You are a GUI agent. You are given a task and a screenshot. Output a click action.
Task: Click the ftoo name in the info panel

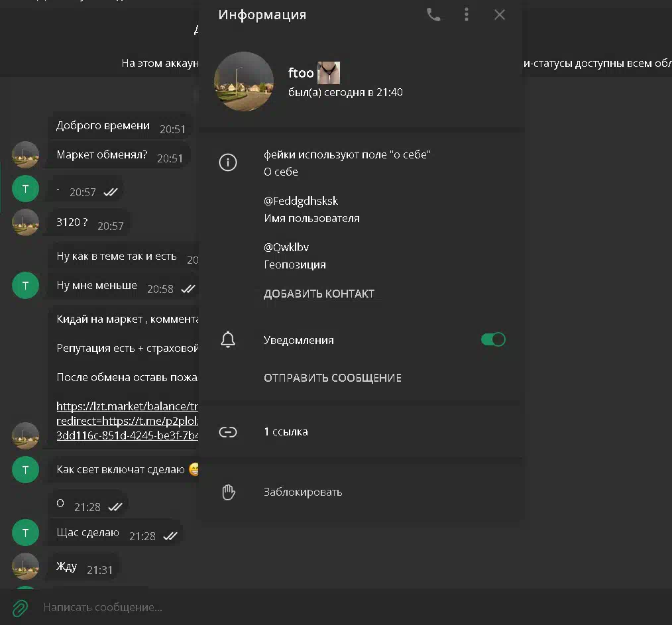(301, 73)
